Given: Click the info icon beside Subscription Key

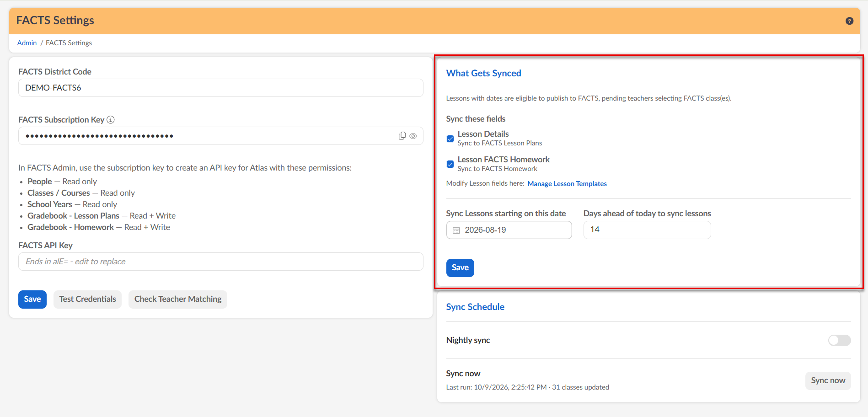Looking at the screenshot, I should 111,120.
